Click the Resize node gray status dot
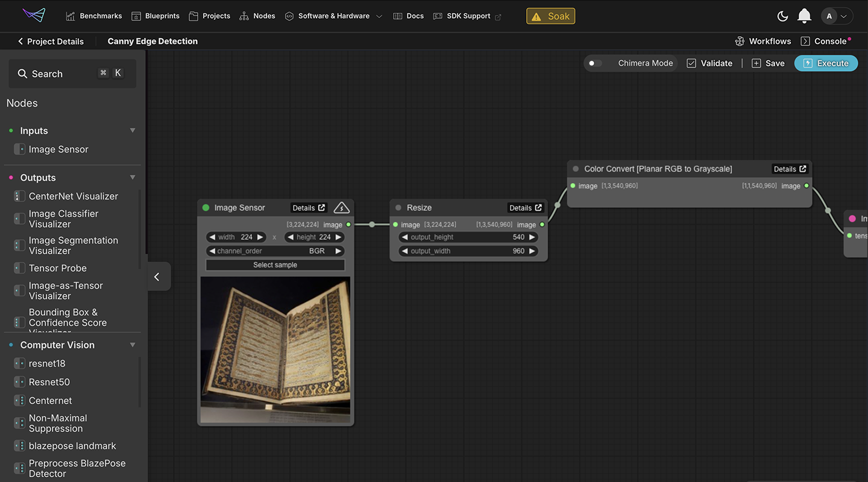The width and height of the screenshot is (868, 482). pyautogui.click(x=398, y=208)
